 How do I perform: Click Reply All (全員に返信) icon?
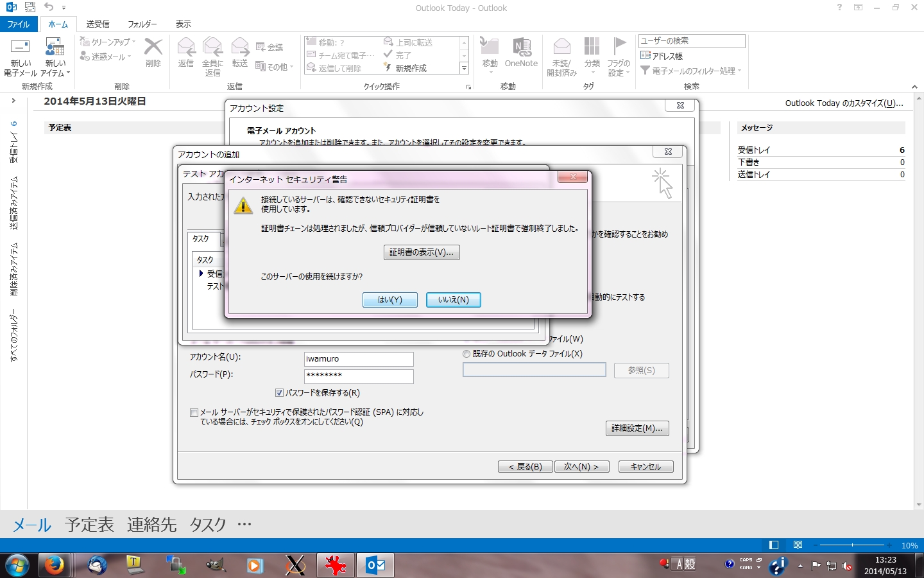pyautogui.click(x=212, y=47)
